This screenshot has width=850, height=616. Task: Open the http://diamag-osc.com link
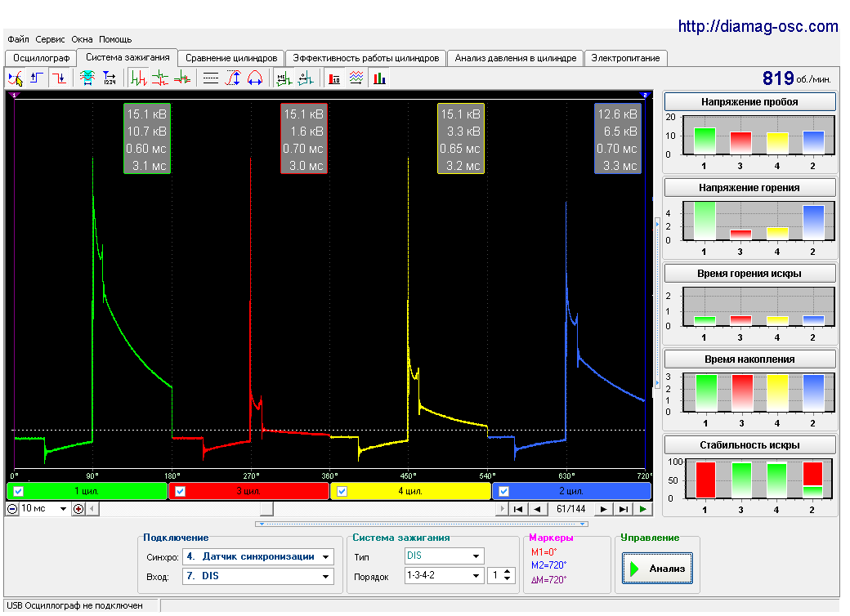(x=758, y=26)
